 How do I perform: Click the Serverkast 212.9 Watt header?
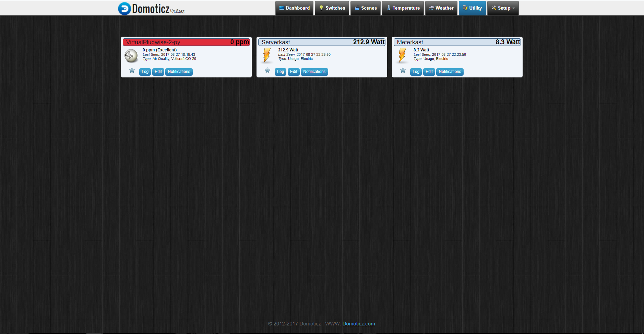coord(322,42)
